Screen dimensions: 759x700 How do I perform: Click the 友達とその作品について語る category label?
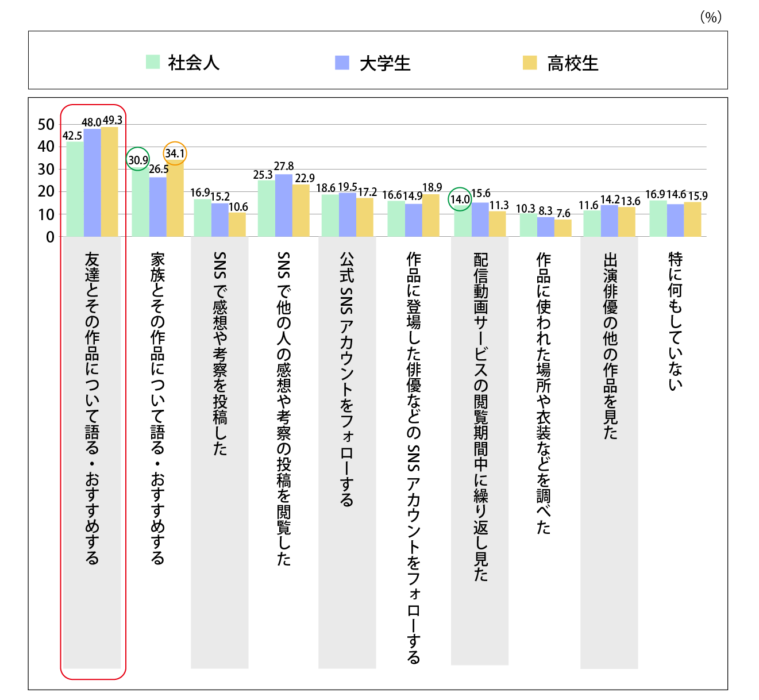click(x=93, y=408)
